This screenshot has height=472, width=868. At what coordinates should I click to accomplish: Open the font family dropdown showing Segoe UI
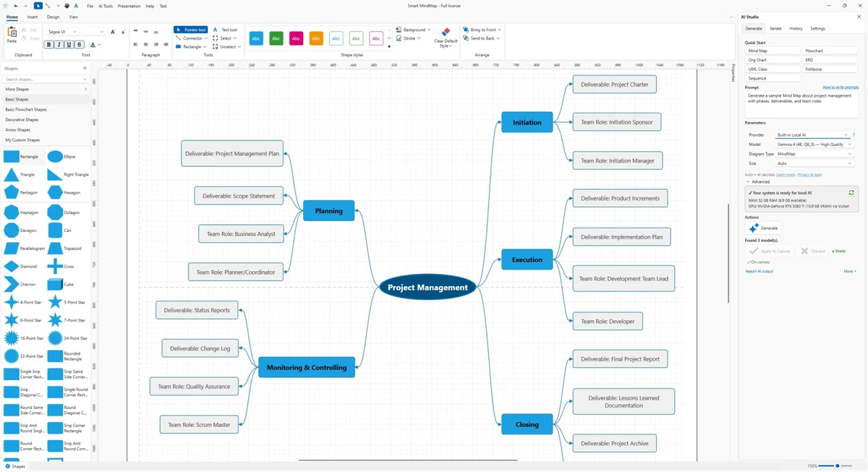[62, 32]
